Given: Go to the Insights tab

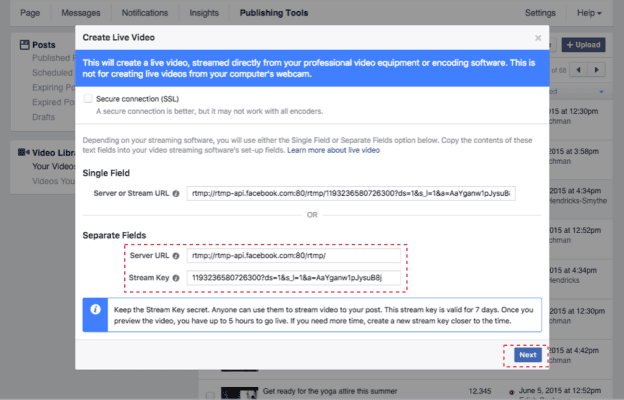Looking at the screenshot, I should [204, 13].
